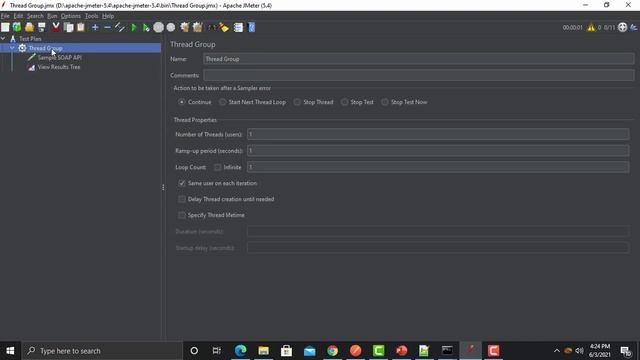Click the remote engines globe icon
This screenshot has width=640, height=360.
pyautogui.click(x=622, y=27)
